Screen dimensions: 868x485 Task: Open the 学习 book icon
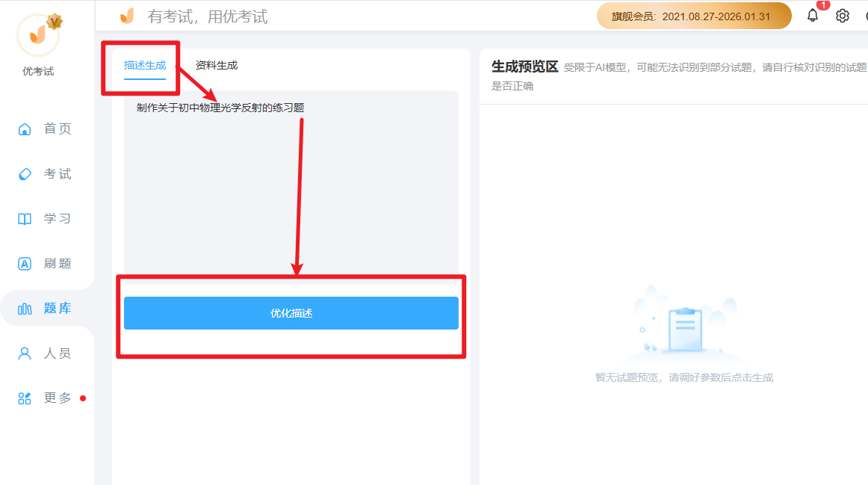coord(25,219)
